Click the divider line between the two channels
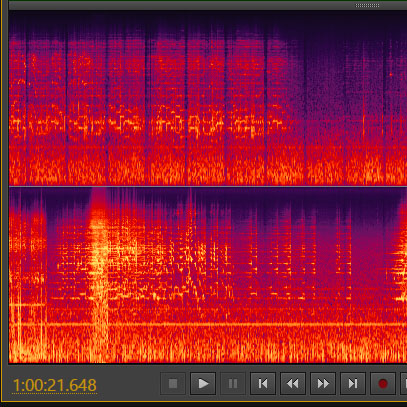Image resolution: width=407 pixels, height=407 pixels. pyautogui.click(x=208, y=186)
